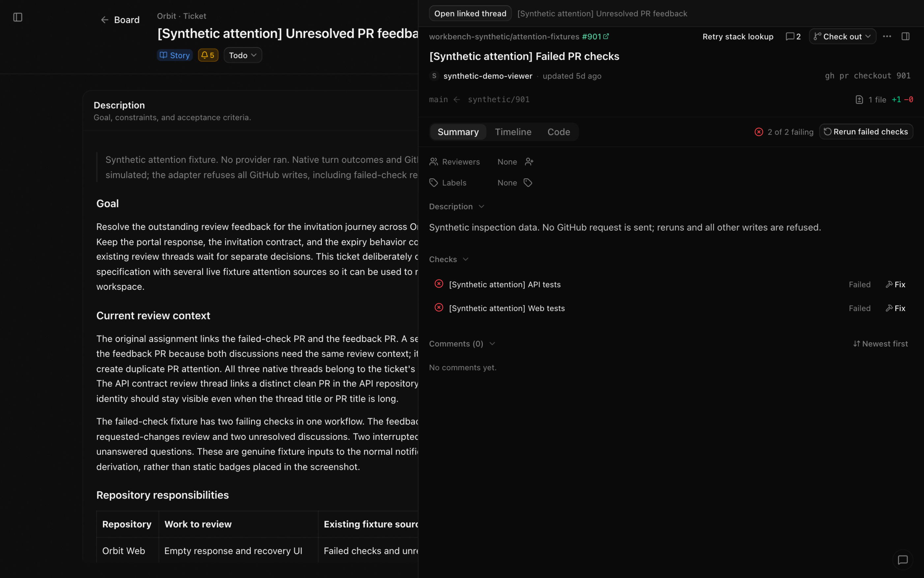Copy the gh pr checkout 901 command
Viewport: 924px width, 578px height.
point(867,76)
